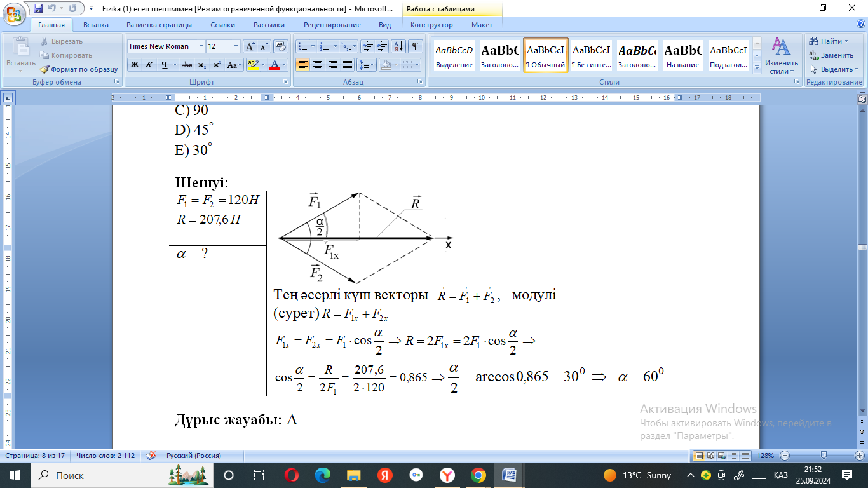The image size is (868, 488).
Task: Open File Explorer from taskbar
Action: click(x=354, y=475)
